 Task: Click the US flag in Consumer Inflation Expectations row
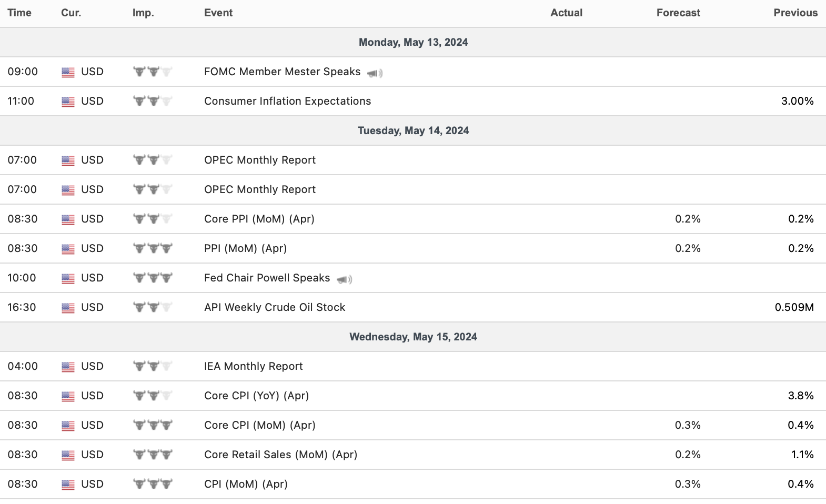[68, 102]
